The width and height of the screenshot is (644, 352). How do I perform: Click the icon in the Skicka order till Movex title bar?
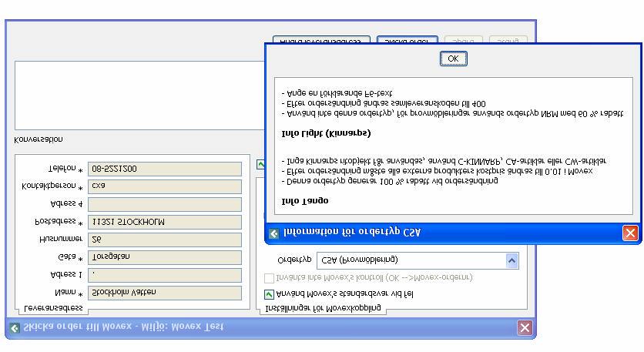15,328
